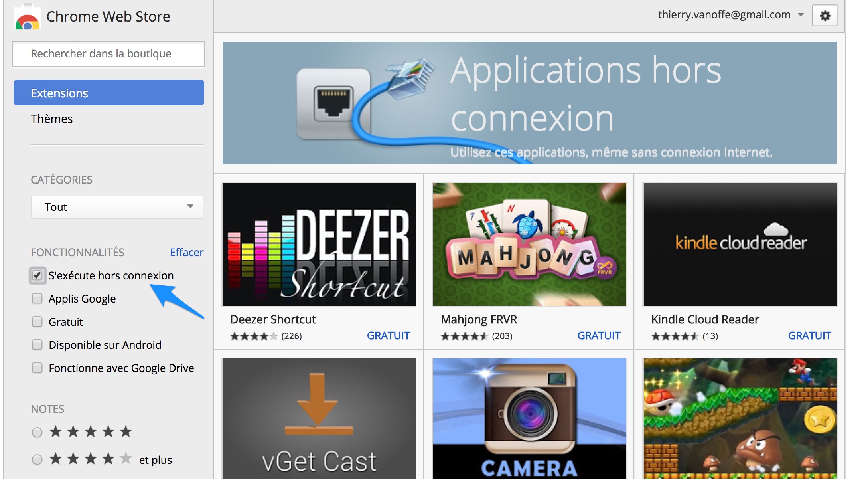868x479 pixels.
Task: Open the Kindle Cloud Reader app thumbnail
Action: click(x=739, y=244)
